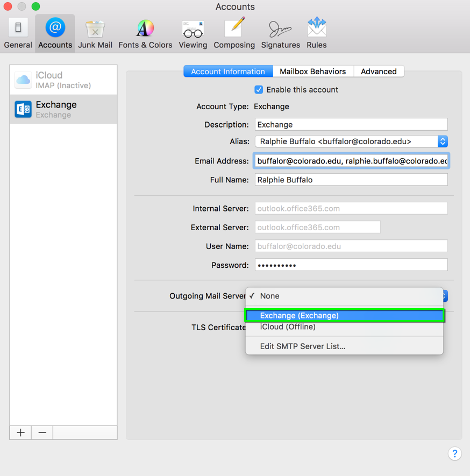
Task: Open Junk Mail preferences
Action: tap(95, 33)
